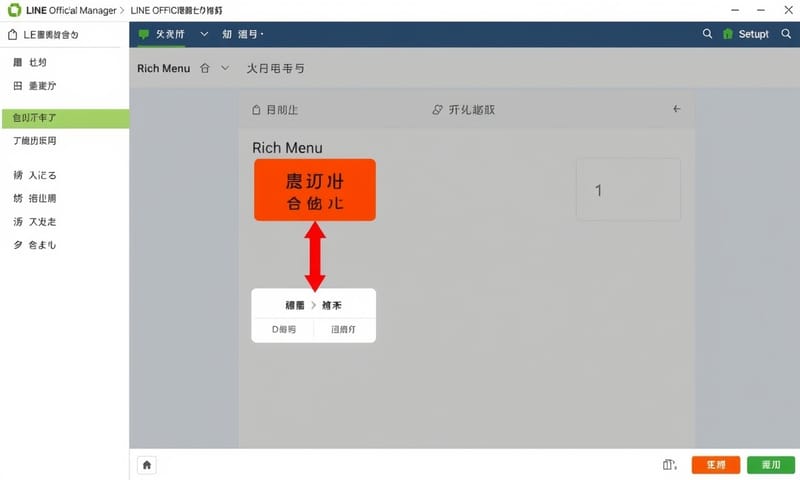Click the left button in white card
This screenshot has width=800, height=480.
point(284,330)
